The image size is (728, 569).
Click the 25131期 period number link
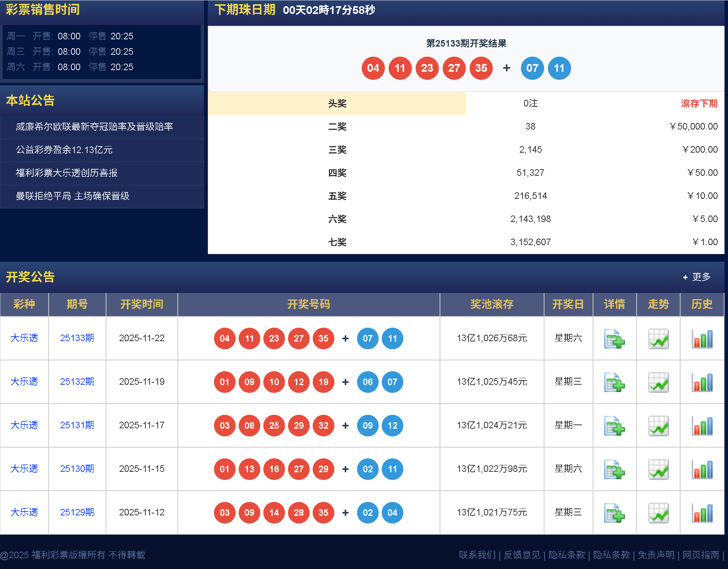coord(77,426)
